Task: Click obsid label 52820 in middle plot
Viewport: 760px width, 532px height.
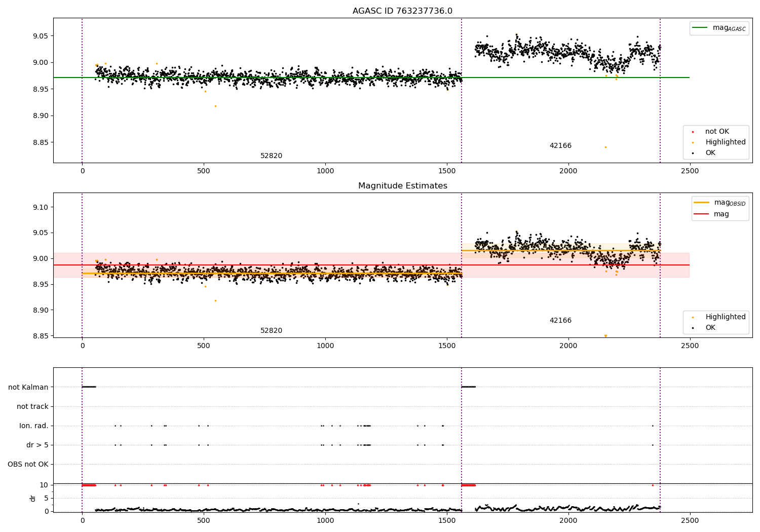Action: (272, 331)
